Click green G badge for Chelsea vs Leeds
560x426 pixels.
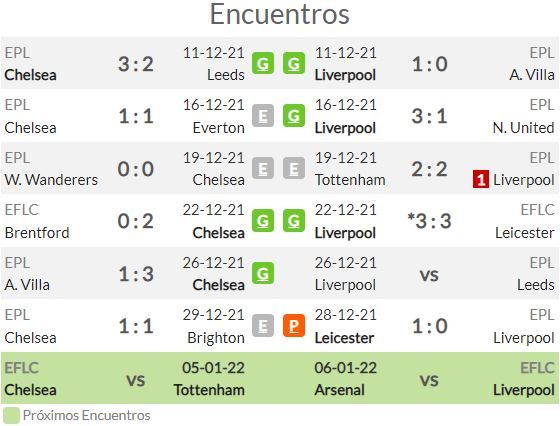point(263,64)
